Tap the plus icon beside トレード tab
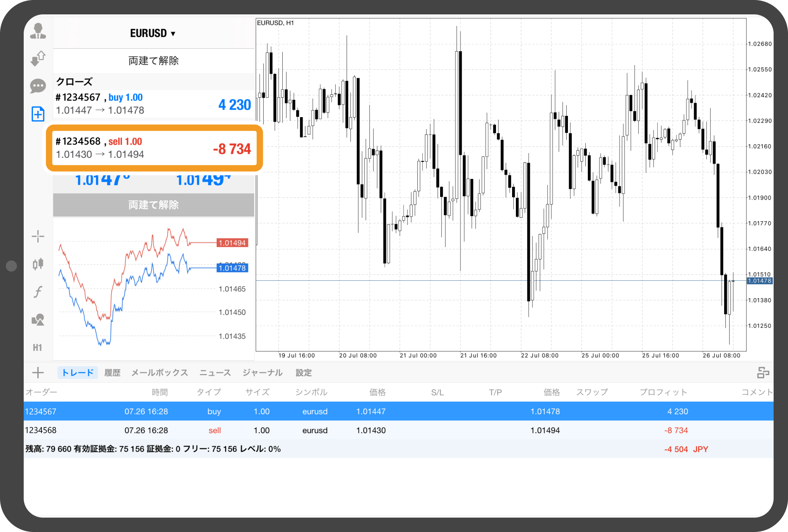Screen dimensions: 788x532 click(x=38, y=373)
